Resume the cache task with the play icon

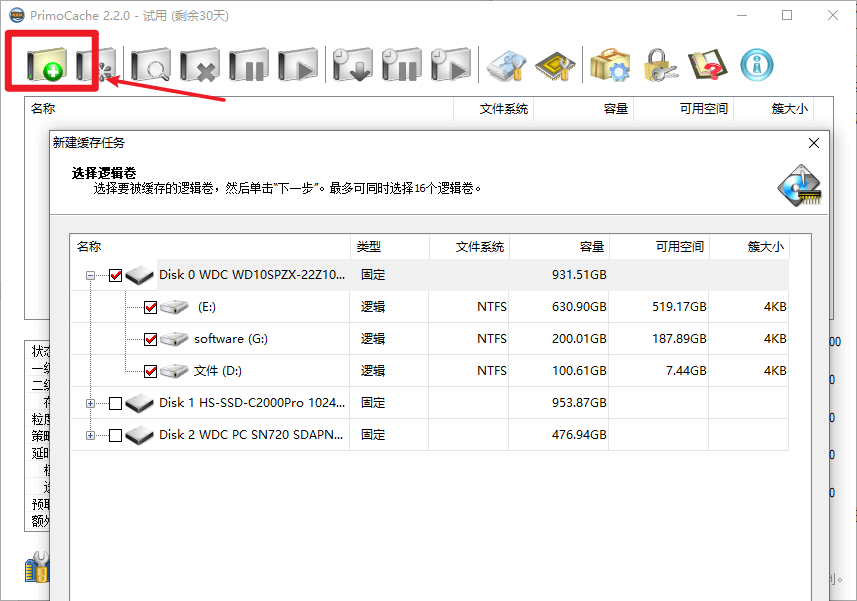click(298, 63)
